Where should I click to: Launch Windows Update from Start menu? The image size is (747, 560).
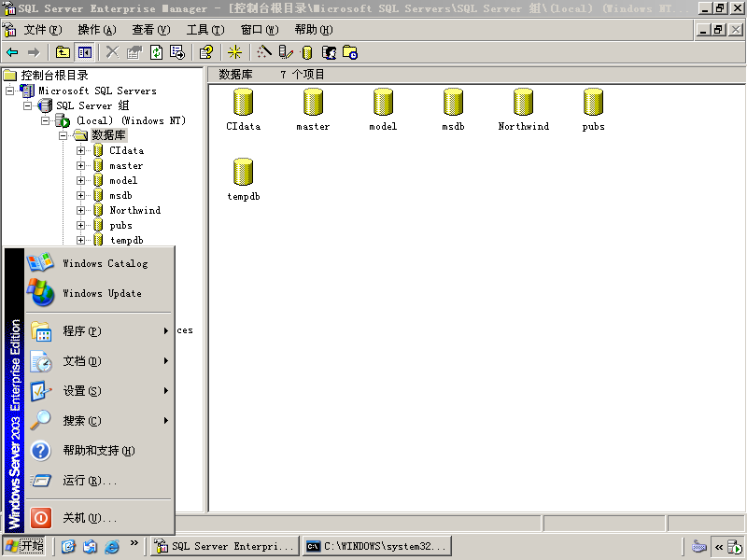[99, 293]
